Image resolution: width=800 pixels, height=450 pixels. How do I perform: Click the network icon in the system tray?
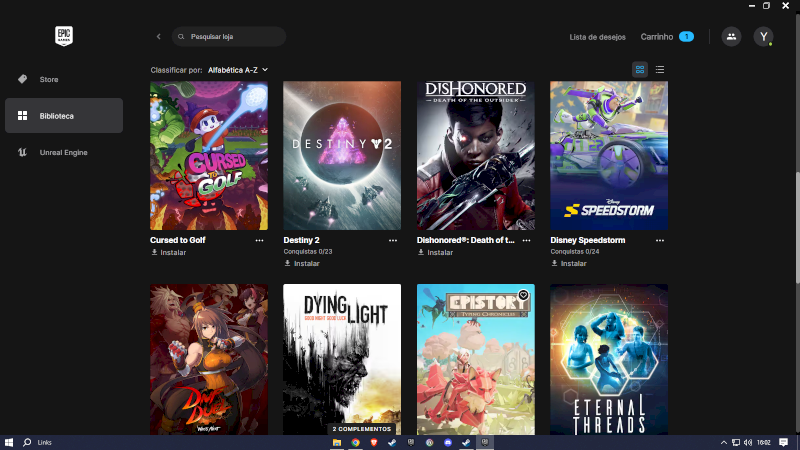[x=736, y=442]
